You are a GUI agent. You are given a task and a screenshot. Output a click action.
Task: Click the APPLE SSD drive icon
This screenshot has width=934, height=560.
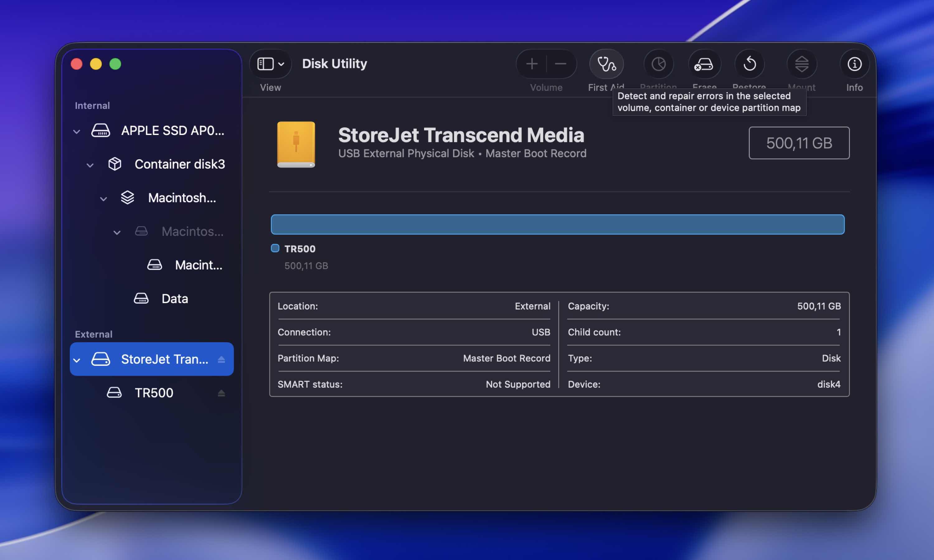pos(101,131)
